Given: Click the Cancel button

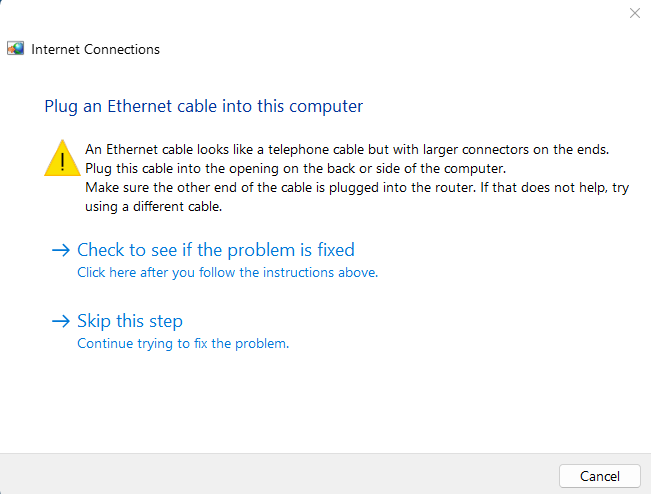Looking at the screenshot, I should click(x=600, y=476).
